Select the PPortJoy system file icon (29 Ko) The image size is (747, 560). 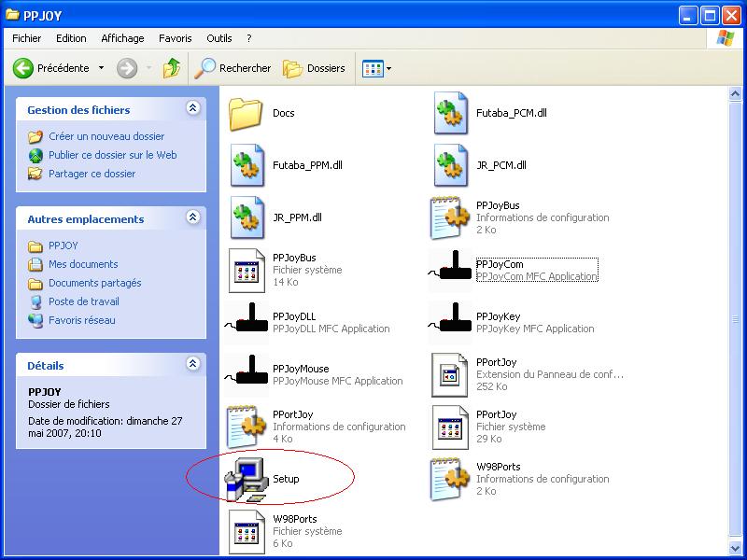pyautogui.click(x=450, y=427)
